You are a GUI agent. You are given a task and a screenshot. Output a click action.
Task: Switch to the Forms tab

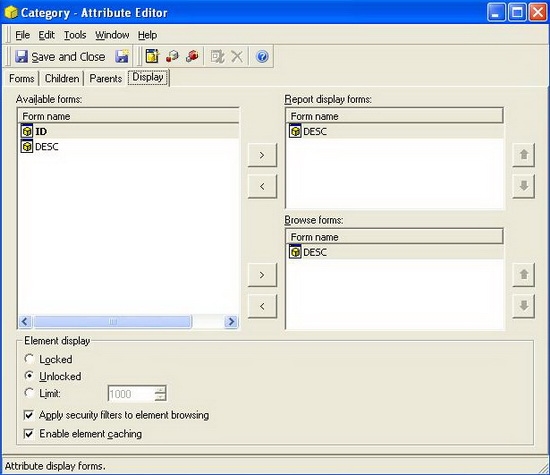click(21, 78)
